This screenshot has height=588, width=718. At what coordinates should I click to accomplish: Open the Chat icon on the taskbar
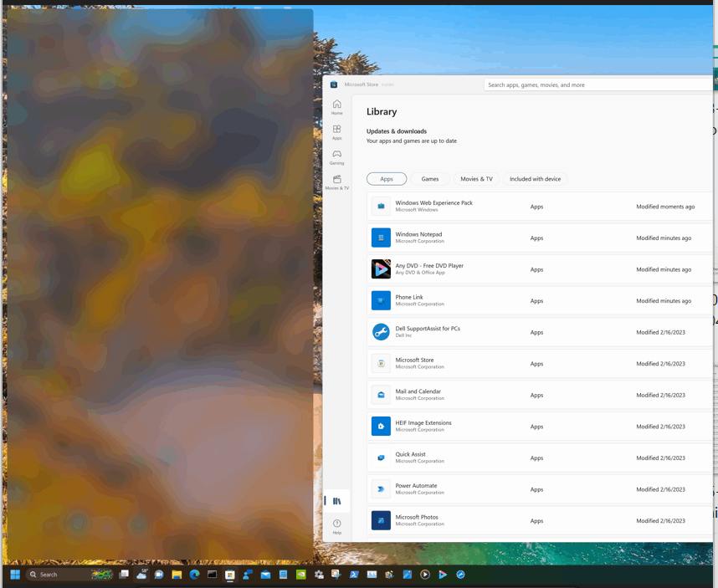pyautogui.click(x=159, y=575)
